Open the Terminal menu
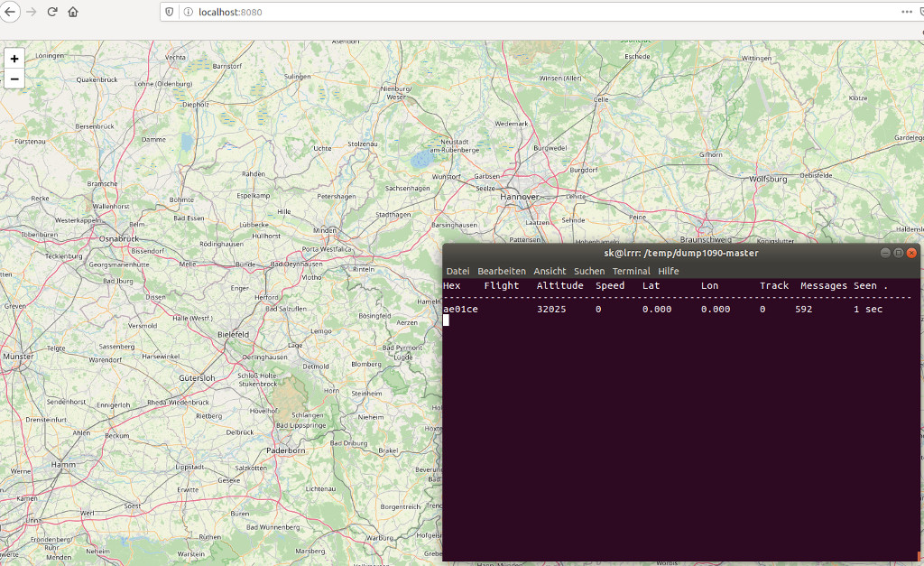 click(x=631, y=271)
